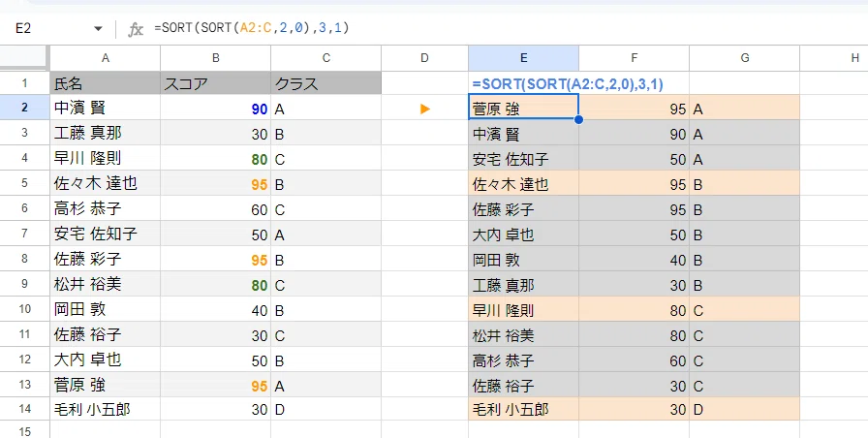The image size is (868, 438).
Task: Click cell A8 佐藤 彩子
Action: point(106,259)
